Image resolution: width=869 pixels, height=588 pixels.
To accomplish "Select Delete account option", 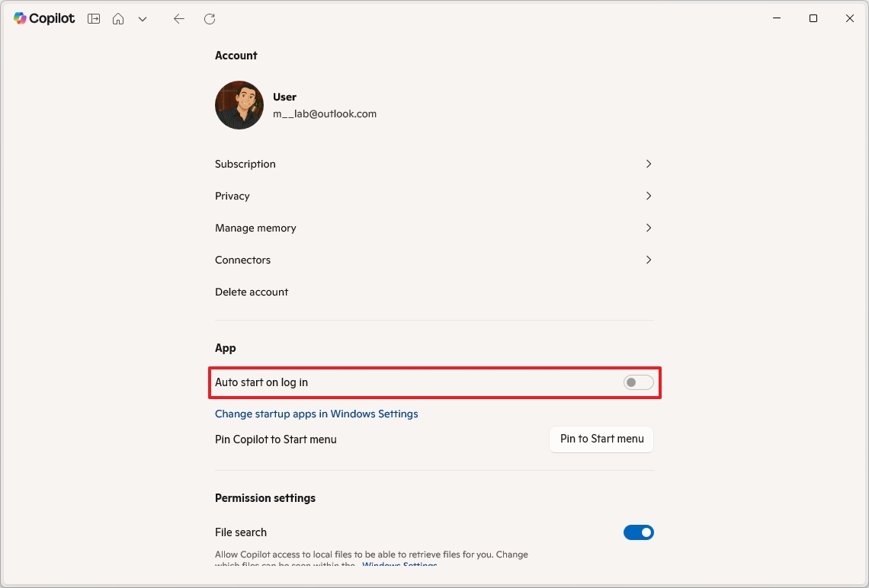I will pos(252,292).
